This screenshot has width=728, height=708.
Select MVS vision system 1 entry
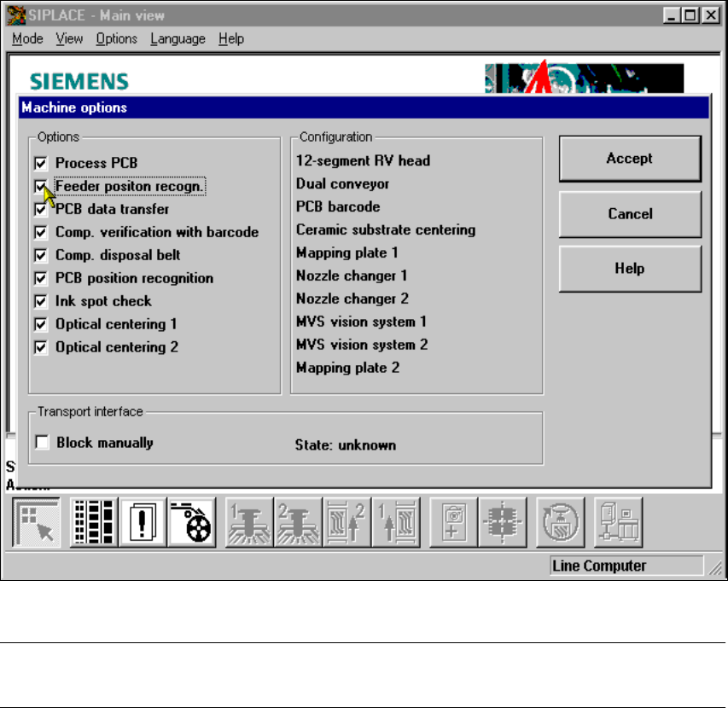click(x=361, y=322)
